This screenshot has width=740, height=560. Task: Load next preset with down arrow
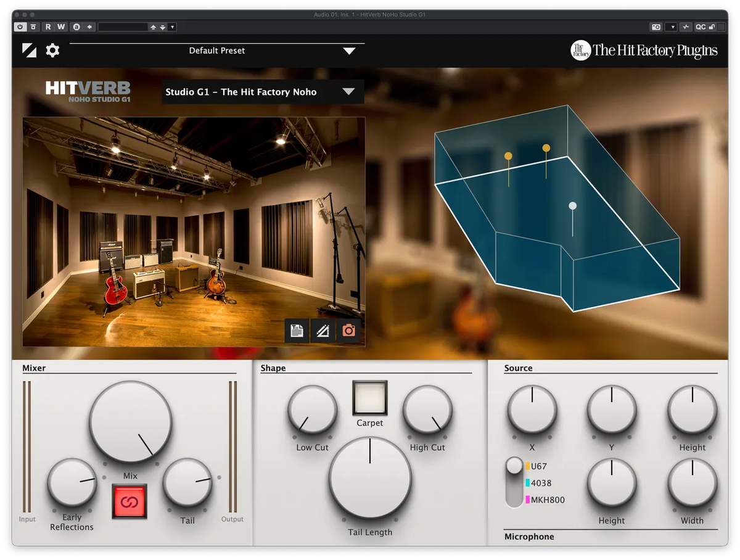(x=162, y=27)
